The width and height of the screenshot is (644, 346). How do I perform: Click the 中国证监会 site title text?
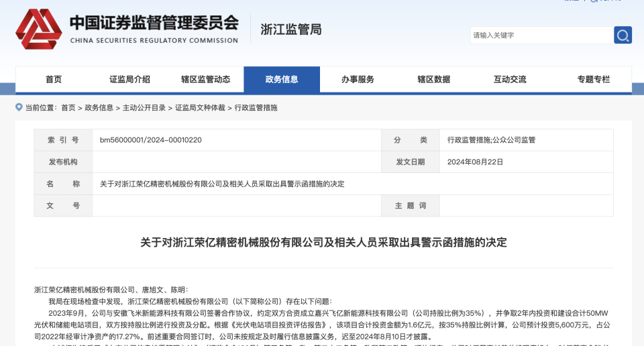coord(154,23)
